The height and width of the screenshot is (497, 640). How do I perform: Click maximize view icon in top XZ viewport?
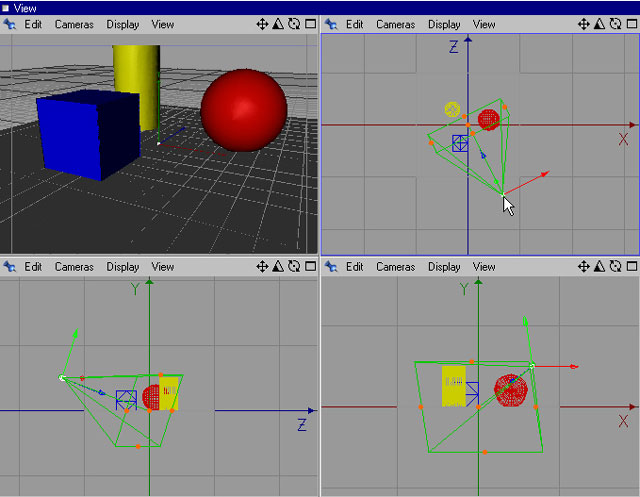(x=631, y=24)
